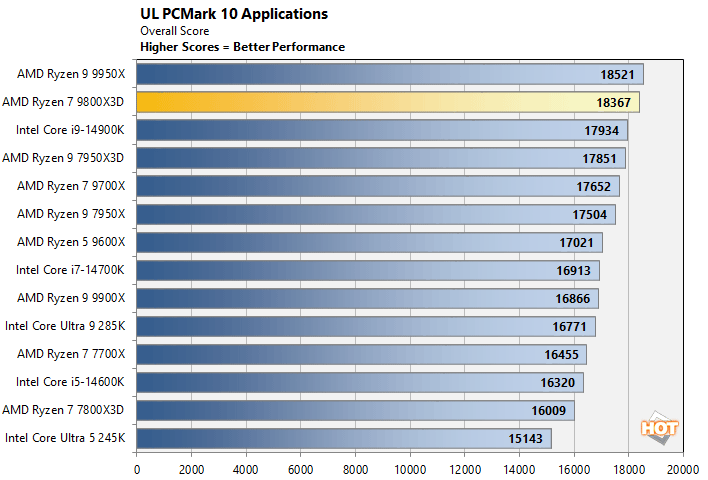Click the 'Overall Score' subtitle
Viewport: 708px width, 480px height.
click(x=175, y=31)
